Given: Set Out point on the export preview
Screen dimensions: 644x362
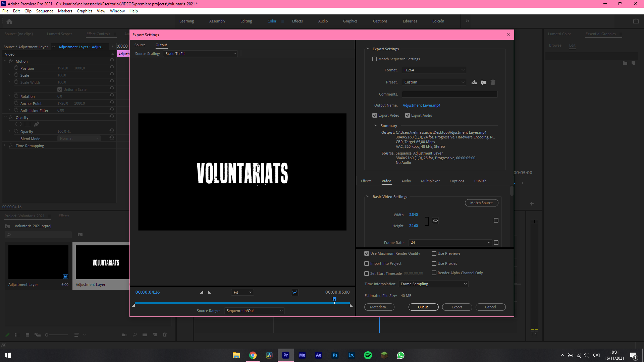Looking at the screenshot, I should [x=209, y=292].
